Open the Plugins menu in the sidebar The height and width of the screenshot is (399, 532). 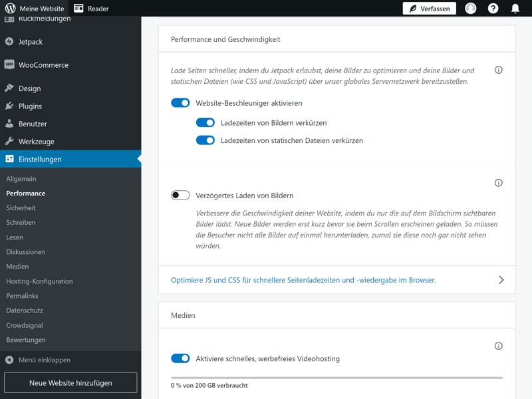click(30, 106)
